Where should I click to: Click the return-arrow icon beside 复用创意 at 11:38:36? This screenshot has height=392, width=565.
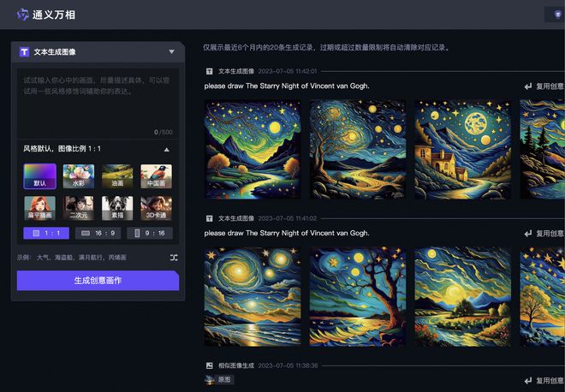coord(528,381)
